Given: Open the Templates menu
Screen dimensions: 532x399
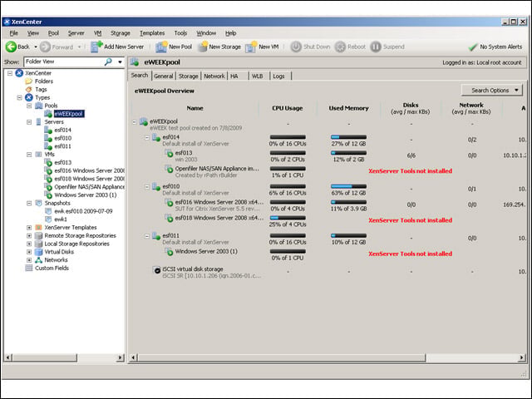Looking at the screenshot, I should click(x=152, y=33).
